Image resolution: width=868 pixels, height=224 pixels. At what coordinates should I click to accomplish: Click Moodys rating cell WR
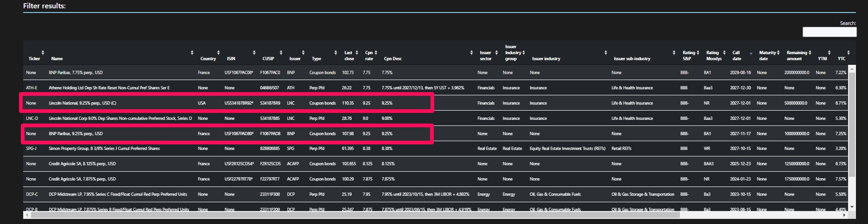(707, 149)
